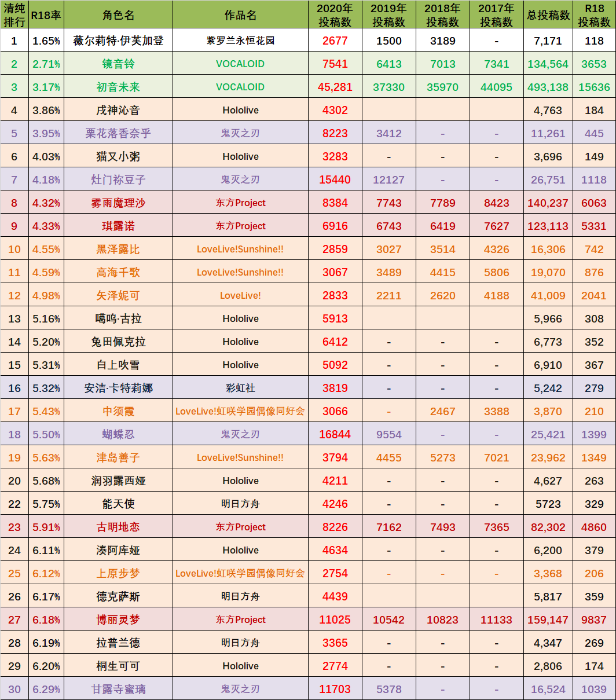Click the "博丽灵梦" character cell
Image resolution: width=616 pixels, height=700 pixels.
point(118,620)
